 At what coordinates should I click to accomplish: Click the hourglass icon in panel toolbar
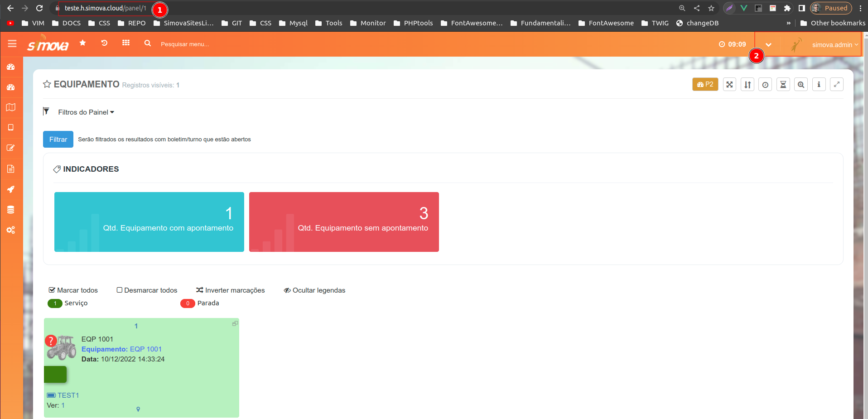point(783,85)
